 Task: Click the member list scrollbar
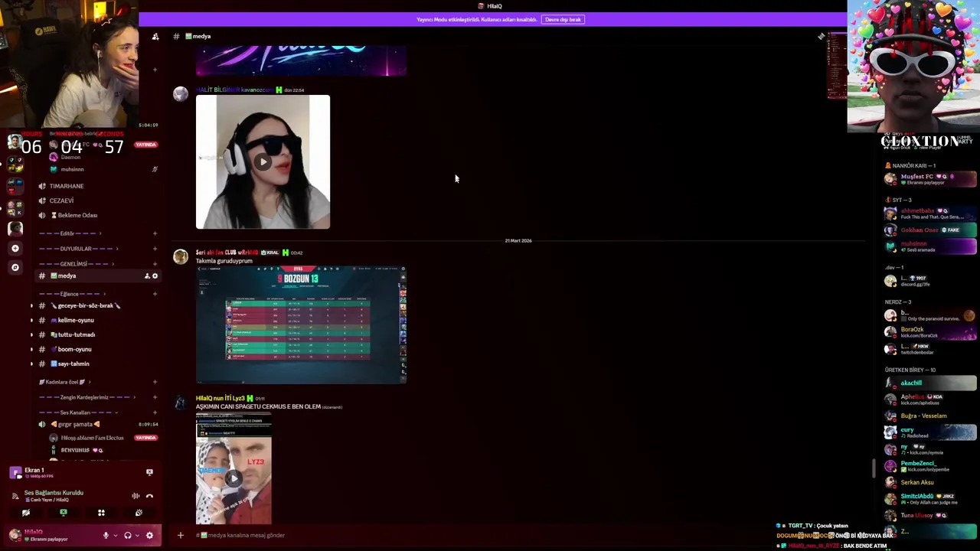[x=874, y=468]
